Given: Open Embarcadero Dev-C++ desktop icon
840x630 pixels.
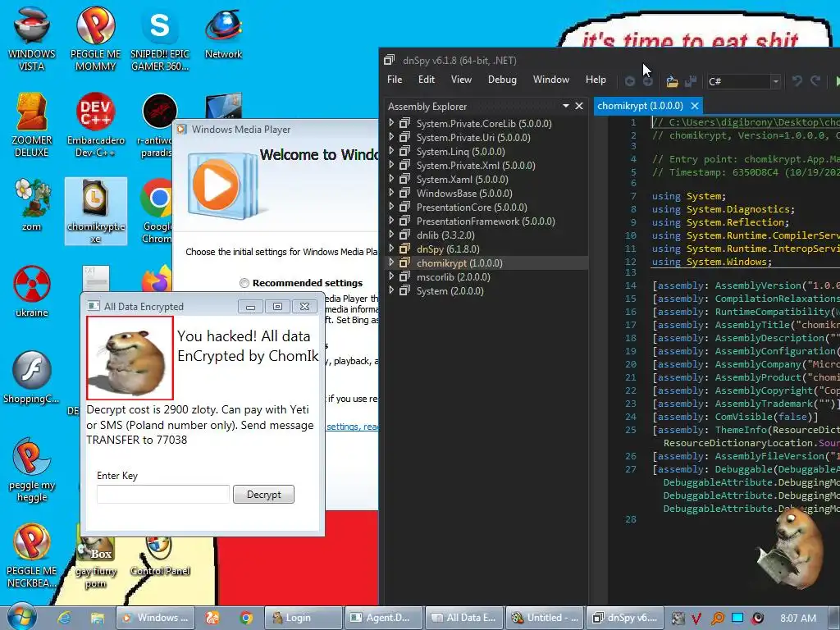Looking at the screenshot, I should 95,125.
